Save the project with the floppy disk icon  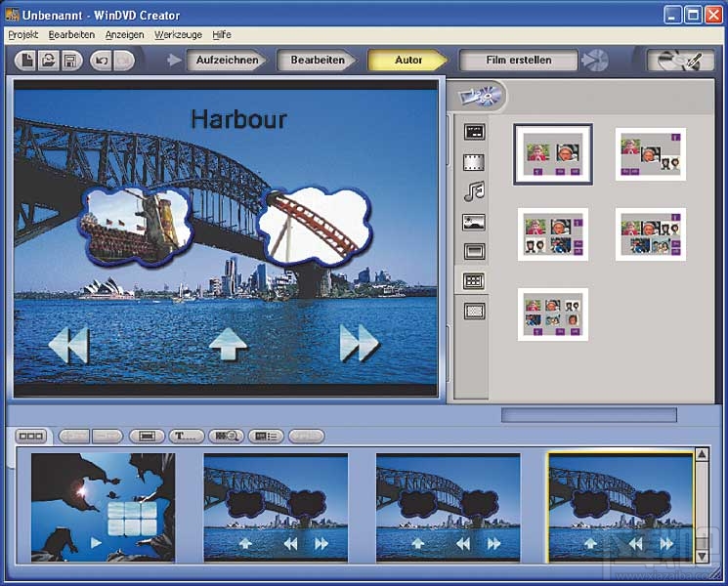[70, 61]
